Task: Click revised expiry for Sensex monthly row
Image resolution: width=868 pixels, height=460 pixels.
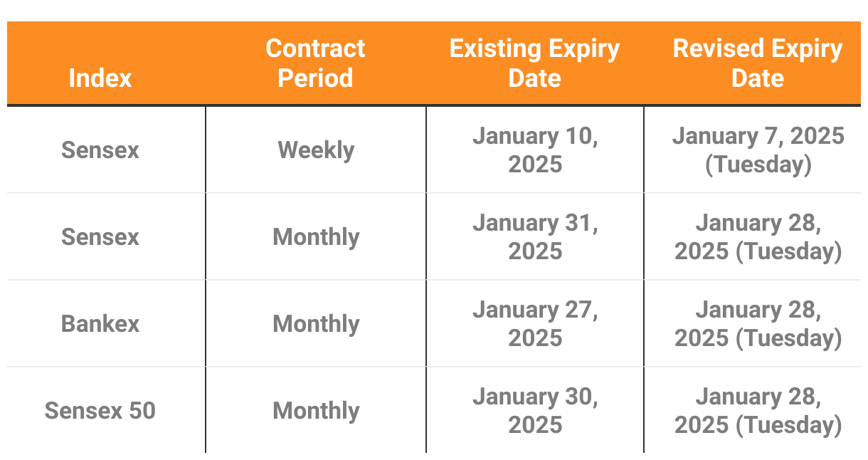Action: click(758, 237)
